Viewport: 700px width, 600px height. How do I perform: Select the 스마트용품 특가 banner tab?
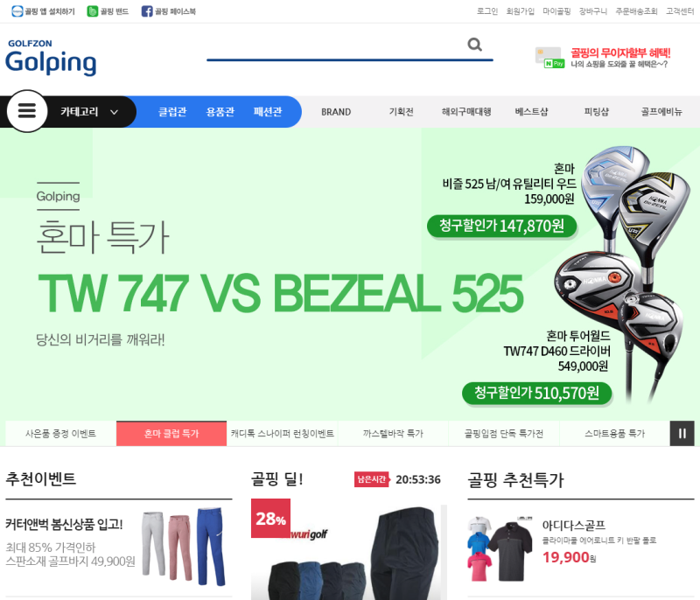pos(615,433)
